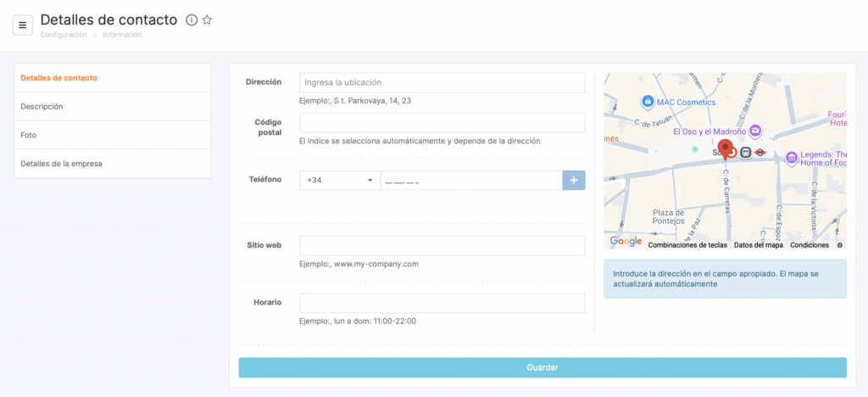Switch to the Foto section

pyautogui.click(x=113, y=135)
